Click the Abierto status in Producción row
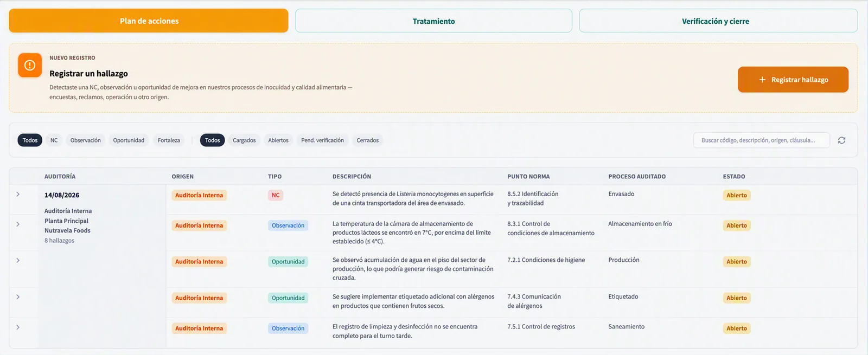Screen dimensions: 868x355 737,262
